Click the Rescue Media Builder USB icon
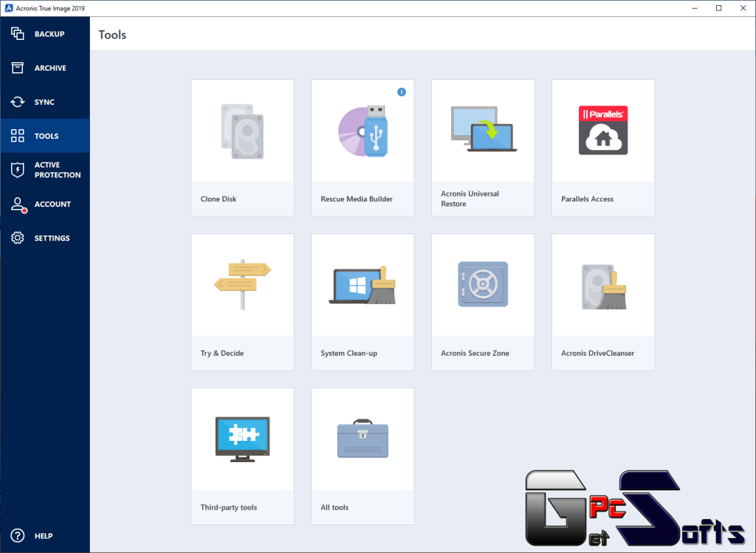The width and height of the screenshot is (756, 553). pyautogui.click(x=362, y=131)
